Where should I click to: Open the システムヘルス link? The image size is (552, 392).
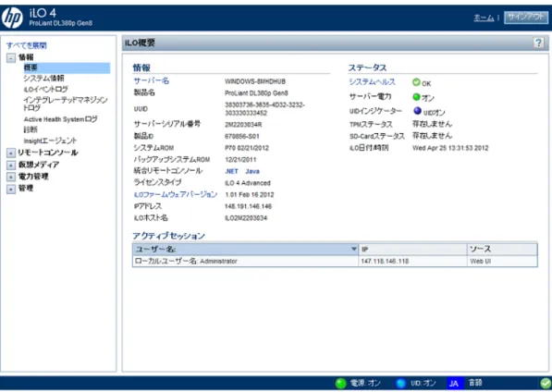(372, 82)
